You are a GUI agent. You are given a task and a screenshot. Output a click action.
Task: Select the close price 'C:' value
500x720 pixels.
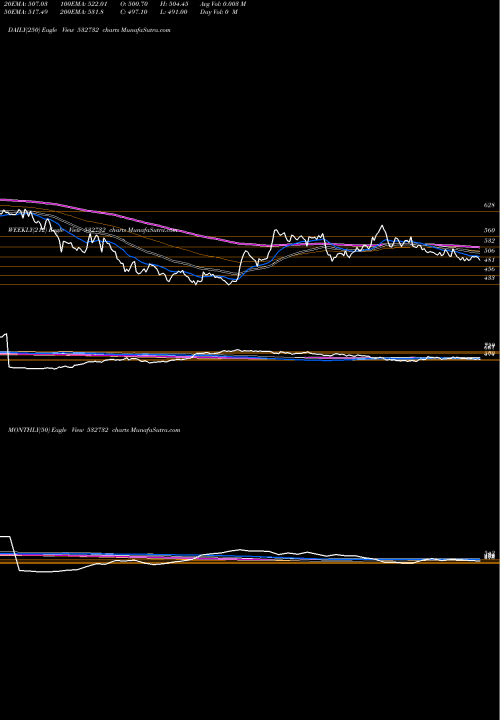tap(134, 12)
